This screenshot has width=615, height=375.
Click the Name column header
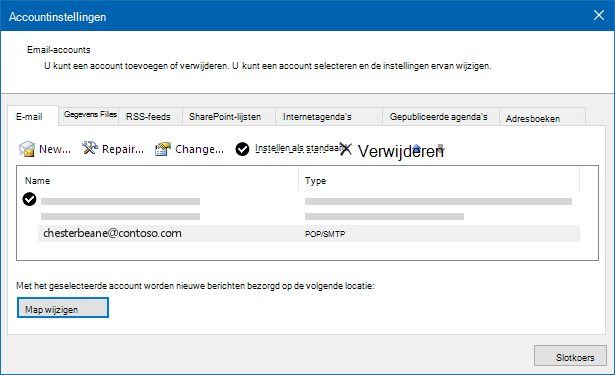coord(37,181)
